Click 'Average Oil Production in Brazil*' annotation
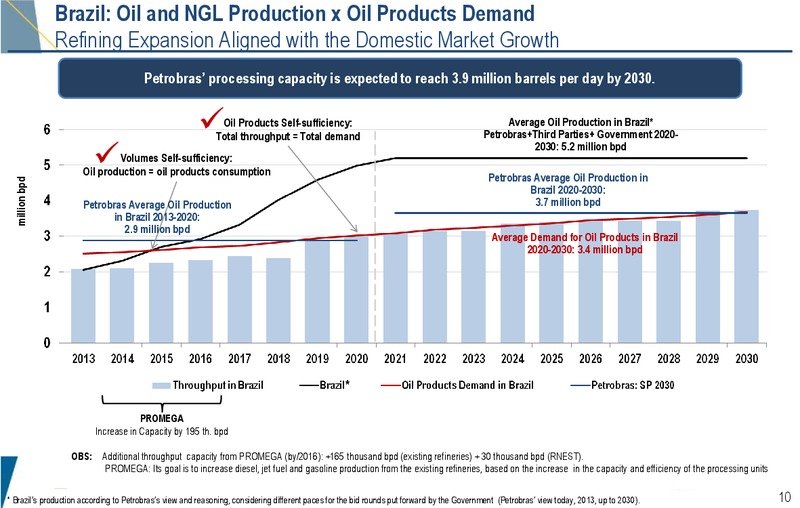This screenshot has height=508, width=800. click(x=581, y=134)
